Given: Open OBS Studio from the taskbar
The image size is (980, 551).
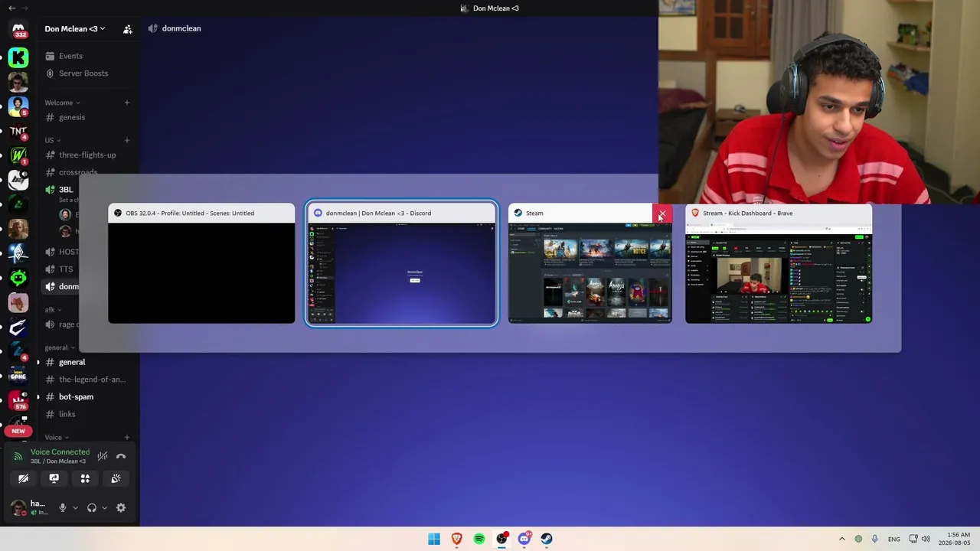Looking at the screenshot, I should tap(501, 539).
